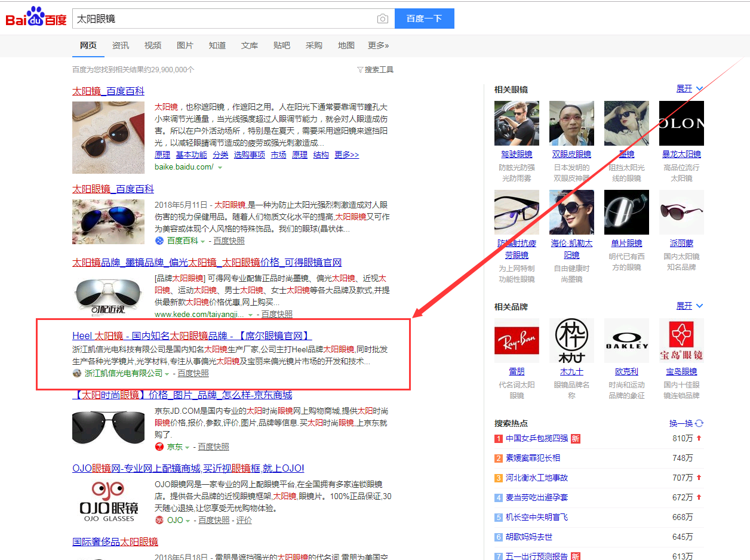The image size is (750, 560).
Task: Click the 木九十 brand logo
Action: tap(571, 340)
